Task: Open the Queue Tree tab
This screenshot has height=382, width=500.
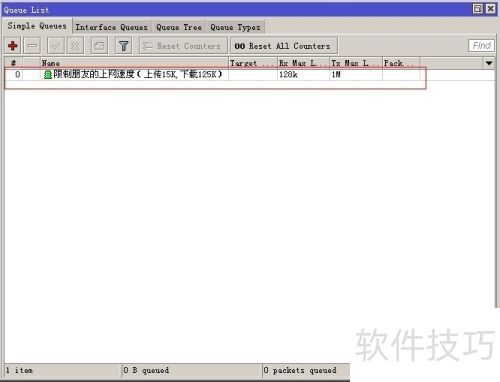Action: click(x=179, y=27)
